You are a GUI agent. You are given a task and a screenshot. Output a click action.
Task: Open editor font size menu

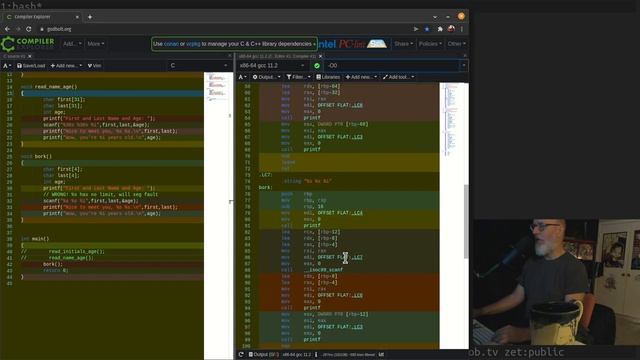7,66
